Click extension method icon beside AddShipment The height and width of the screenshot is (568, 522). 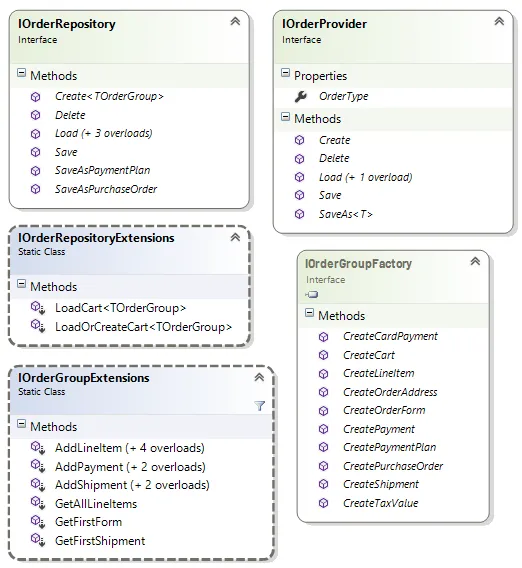(x=38, y=484)
